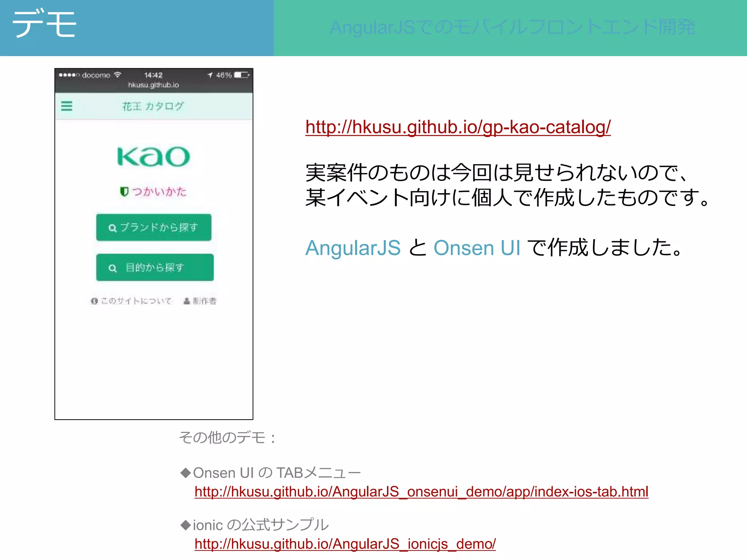
Task: Click the 46% battery percentage text
Action: point(224,75)
